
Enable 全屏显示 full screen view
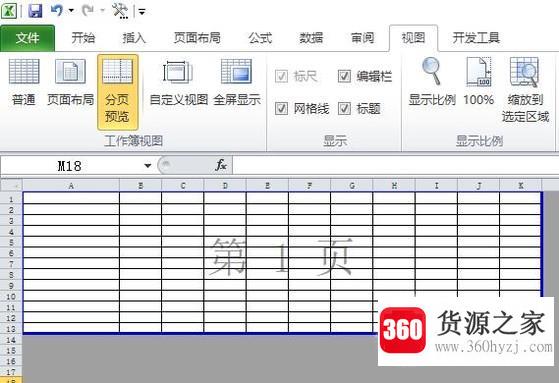click(237, 83)
